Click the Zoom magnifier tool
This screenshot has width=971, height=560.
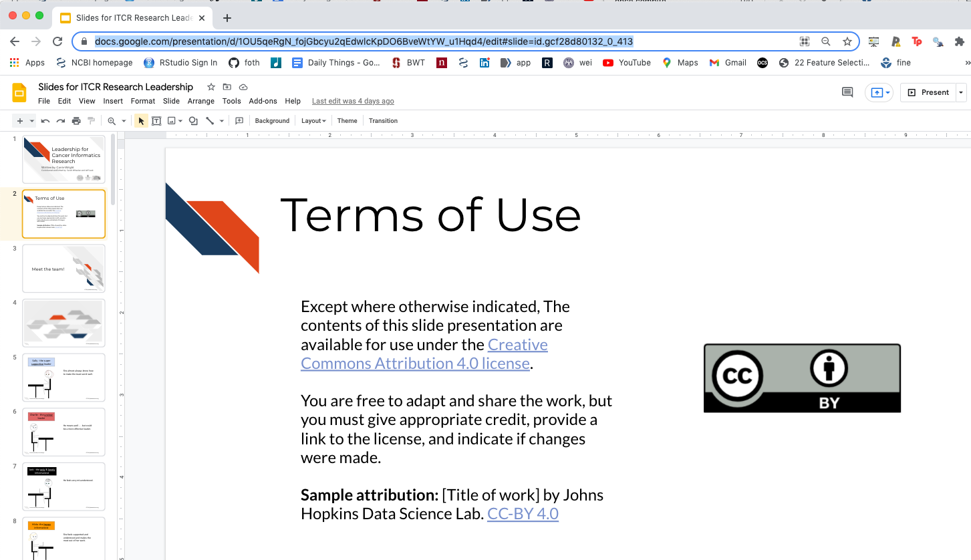[112, 121]
